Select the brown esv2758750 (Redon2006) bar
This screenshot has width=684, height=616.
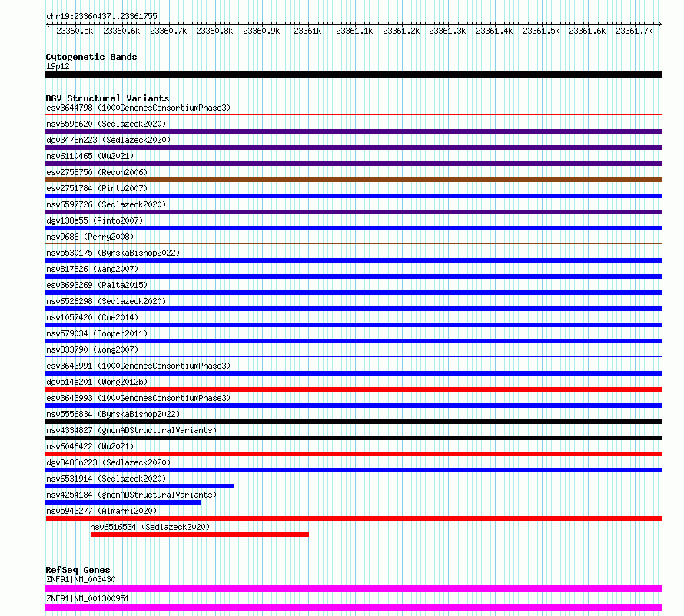[354, 180]
